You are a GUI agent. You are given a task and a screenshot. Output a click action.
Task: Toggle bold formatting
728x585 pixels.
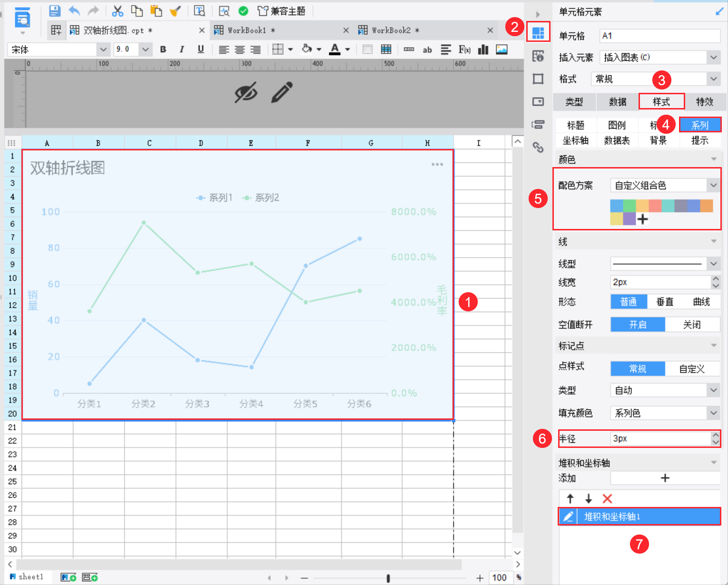163,49
